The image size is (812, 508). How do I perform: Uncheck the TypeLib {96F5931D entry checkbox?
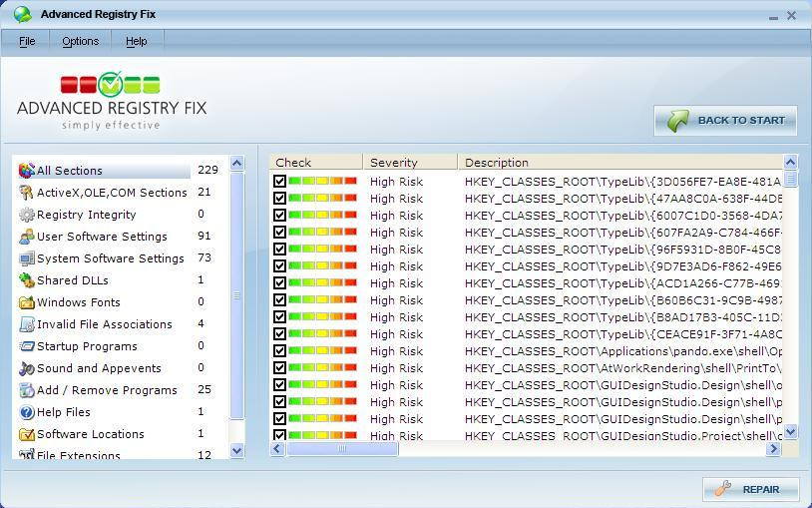pyautogui.click(x=279, y=249)
